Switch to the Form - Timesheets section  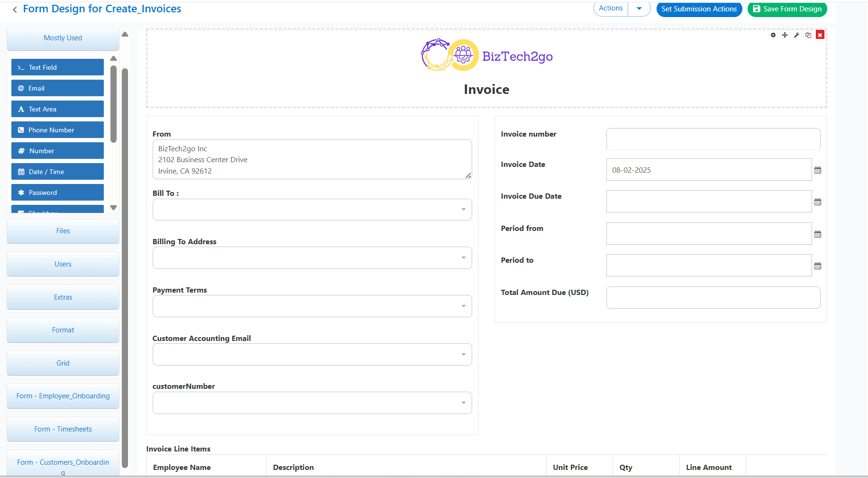point(63,429)
